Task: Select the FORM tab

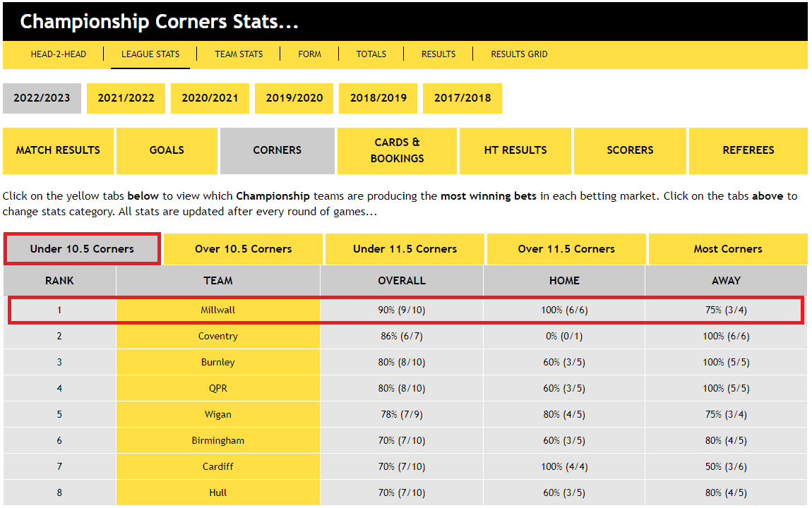Action: click(309, 54)
